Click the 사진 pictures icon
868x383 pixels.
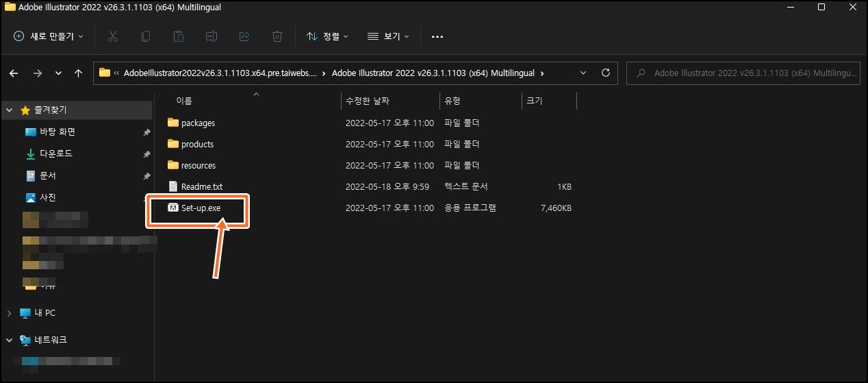pyautogui.click(x=31, y=198)
